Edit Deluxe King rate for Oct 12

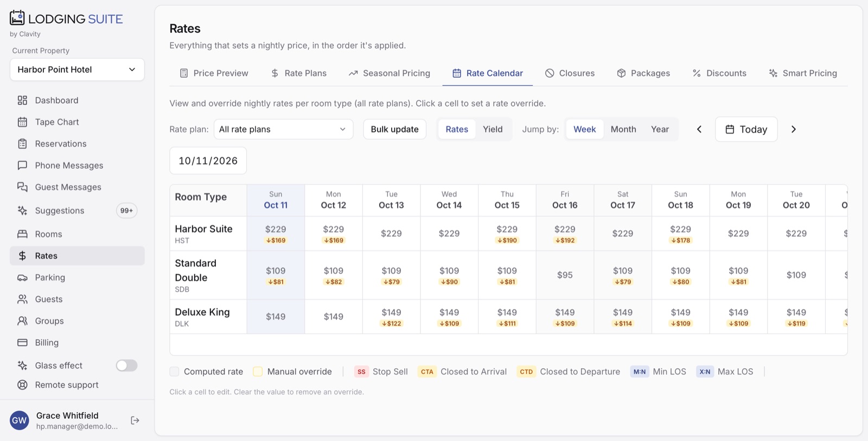333,317
